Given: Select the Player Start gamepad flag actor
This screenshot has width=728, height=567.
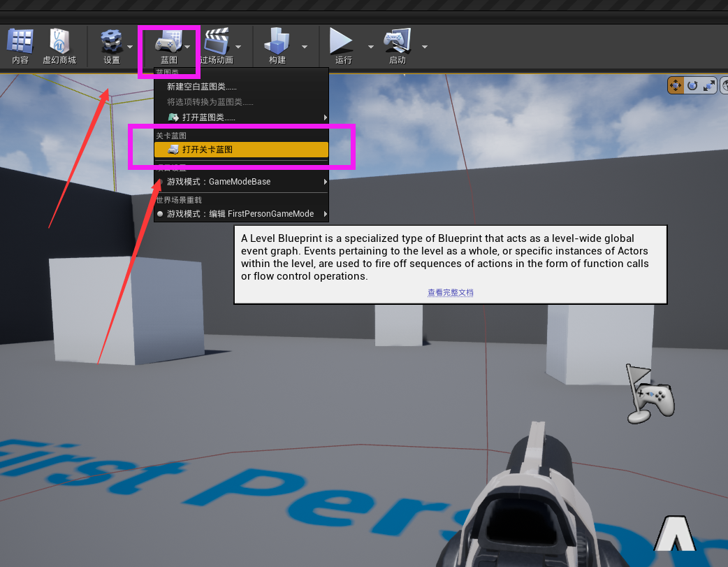Looking at the screenshot, I should 650,394.
